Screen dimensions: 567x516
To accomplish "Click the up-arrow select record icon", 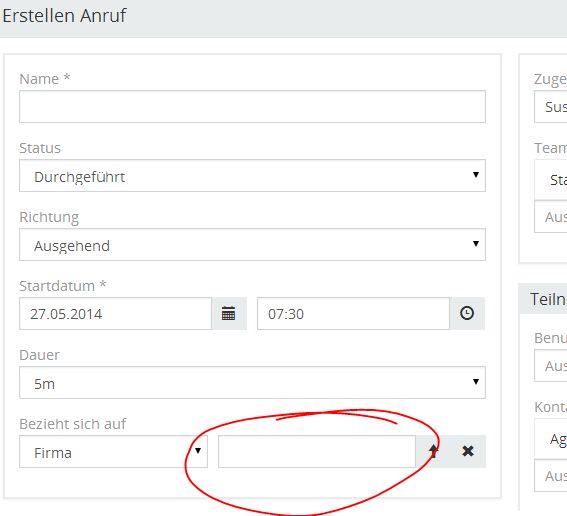I will (x=433, y=451).
